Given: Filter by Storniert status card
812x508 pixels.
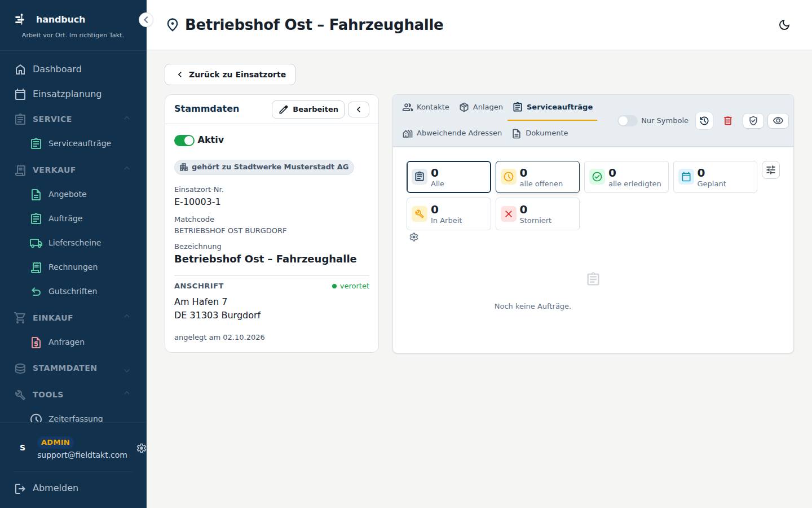Looking at the screenshot, I should 537,214.
